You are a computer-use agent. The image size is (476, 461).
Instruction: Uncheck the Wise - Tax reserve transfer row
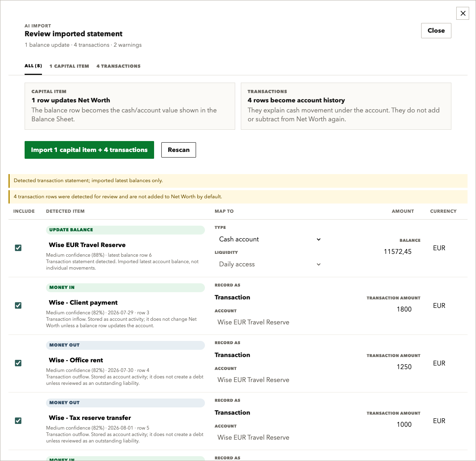(x=18, y=421)
